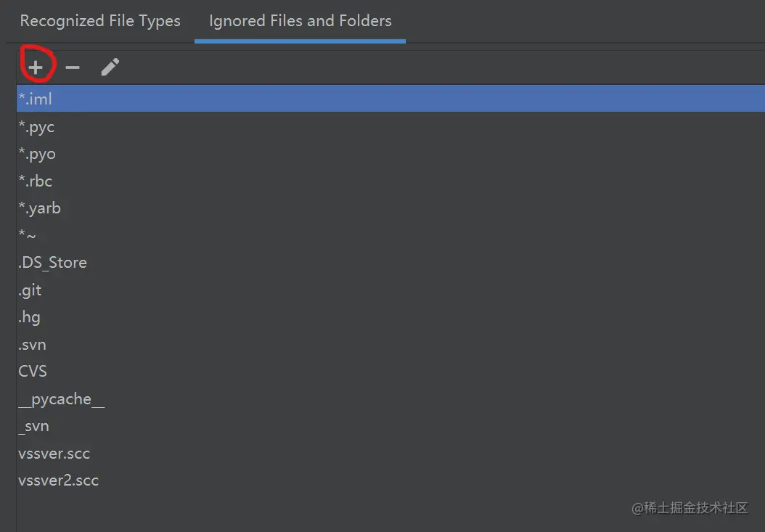The image size is (765, 532).
Task: Select the vssver2.scc entry
Action: [390, 480]
